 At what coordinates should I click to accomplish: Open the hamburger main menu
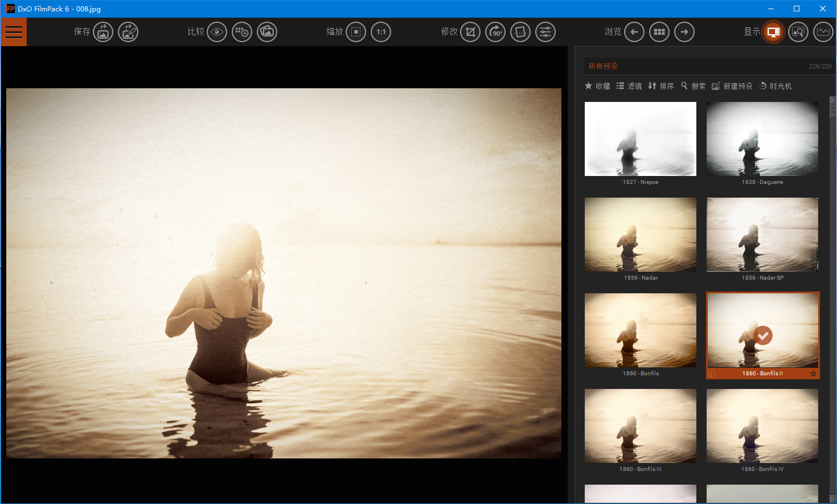(x=14, y=32)
